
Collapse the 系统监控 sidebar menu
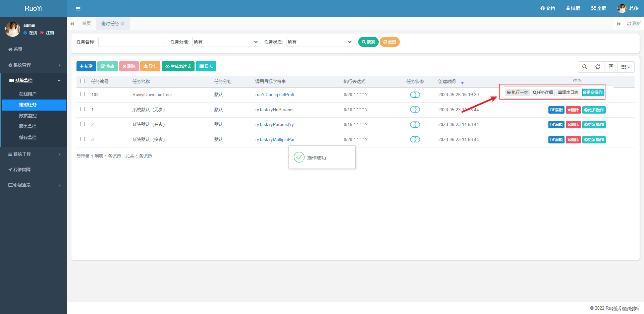point(34,80)
